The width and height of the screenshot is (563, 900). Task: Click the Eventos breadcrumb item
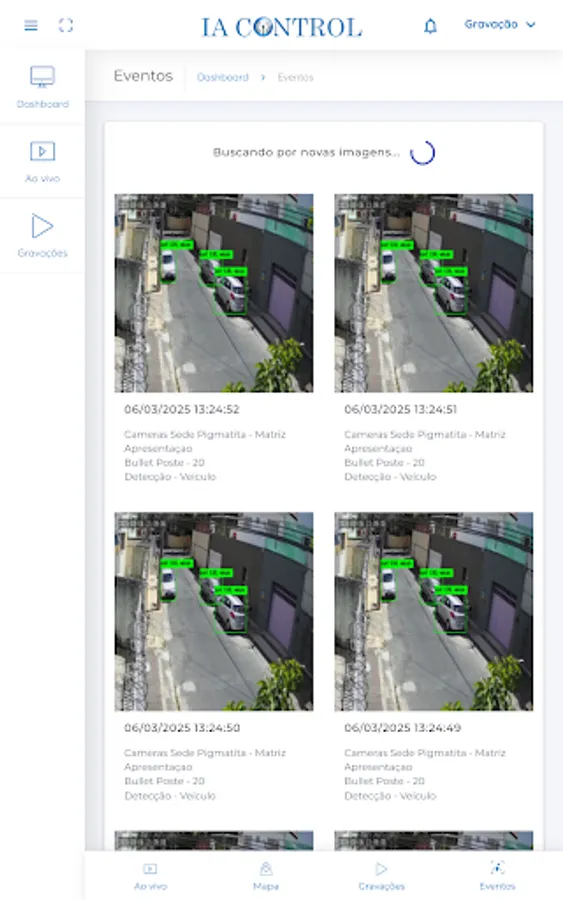pyautogui.click(x=296, y=77)
